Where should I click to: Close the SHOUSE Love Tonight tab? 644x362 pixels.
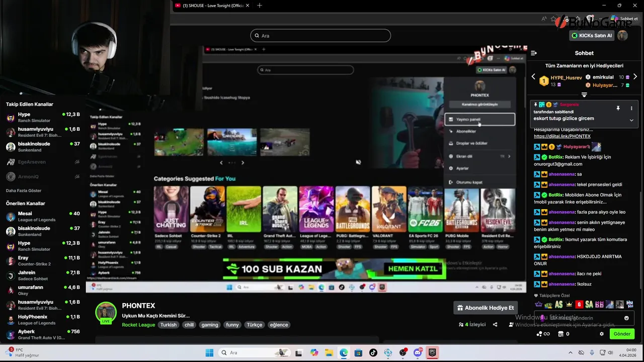click(248, 6)
